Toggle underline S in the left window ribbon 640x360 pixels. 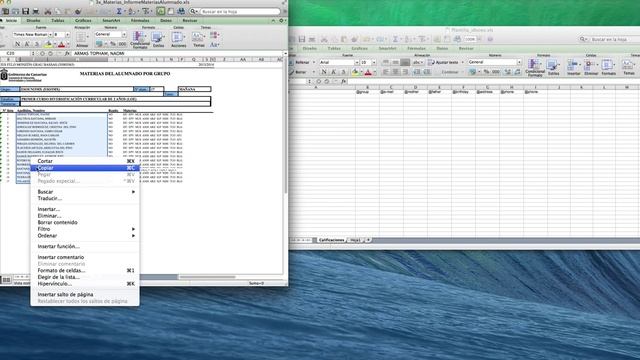click(37, 44)
